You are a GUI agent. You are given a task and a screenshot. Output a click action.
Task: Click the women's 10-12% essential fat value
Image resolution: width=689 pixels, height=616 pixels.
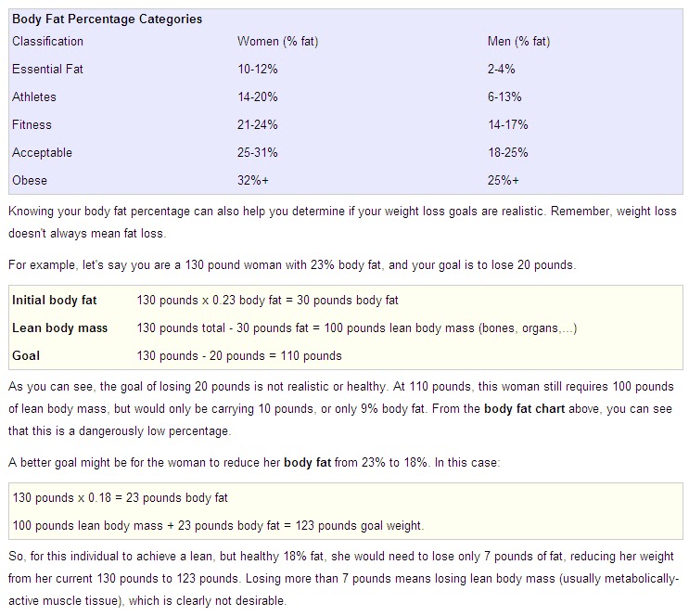pos(257,70)
